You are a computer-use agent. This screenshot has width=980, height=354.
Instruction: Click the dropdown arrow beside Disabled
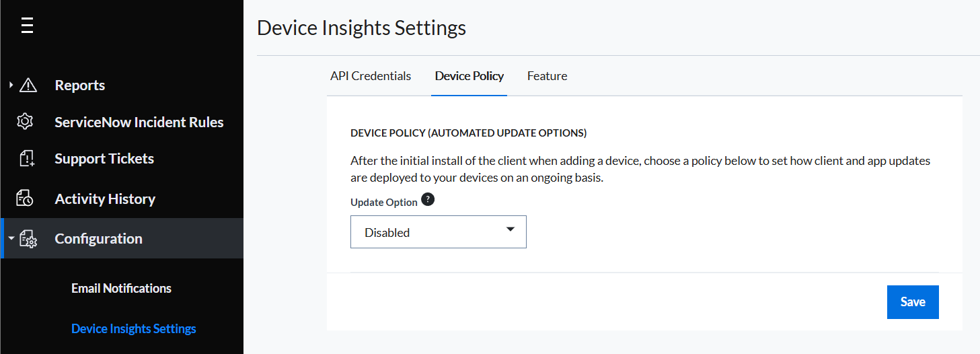[511, 229]
